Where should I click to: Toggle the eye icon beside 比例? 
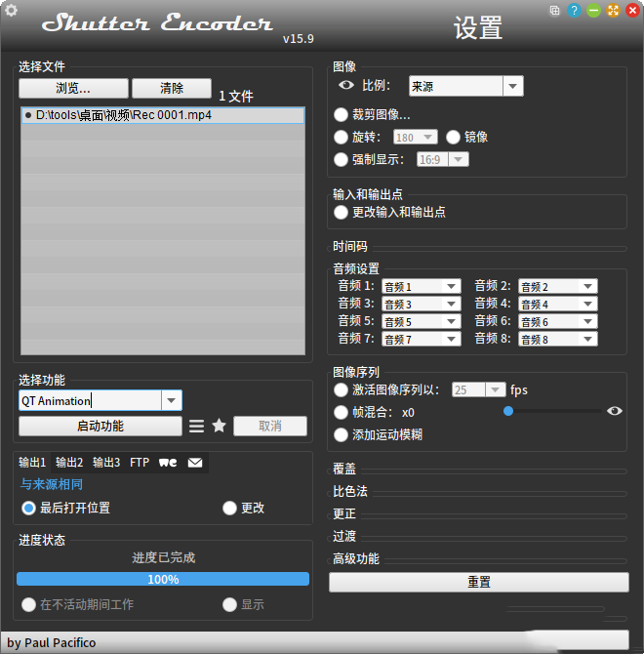[346, 86]
